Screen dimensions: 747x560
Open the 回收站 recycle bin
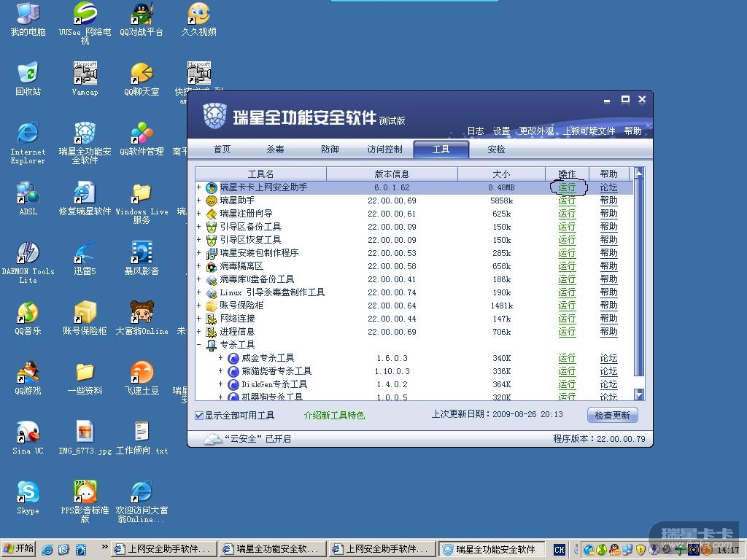[28, 79]
